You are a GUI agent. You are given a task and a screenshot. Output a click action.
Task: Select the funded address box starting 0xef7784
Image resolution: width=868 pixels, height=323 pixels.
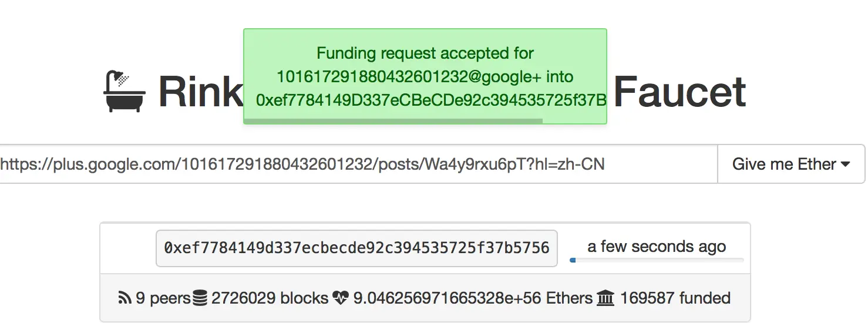pyautogui.click(x=356, y=248)
